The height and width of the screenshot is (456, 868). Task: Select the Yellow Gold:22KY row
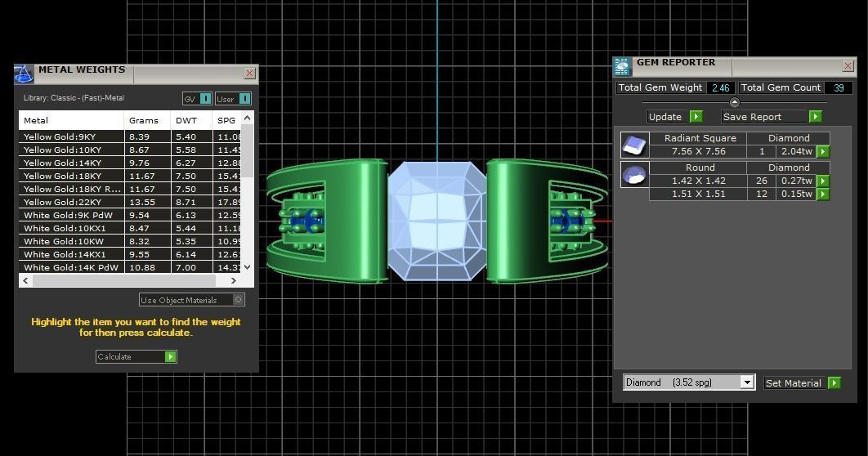tap(129, 203)
